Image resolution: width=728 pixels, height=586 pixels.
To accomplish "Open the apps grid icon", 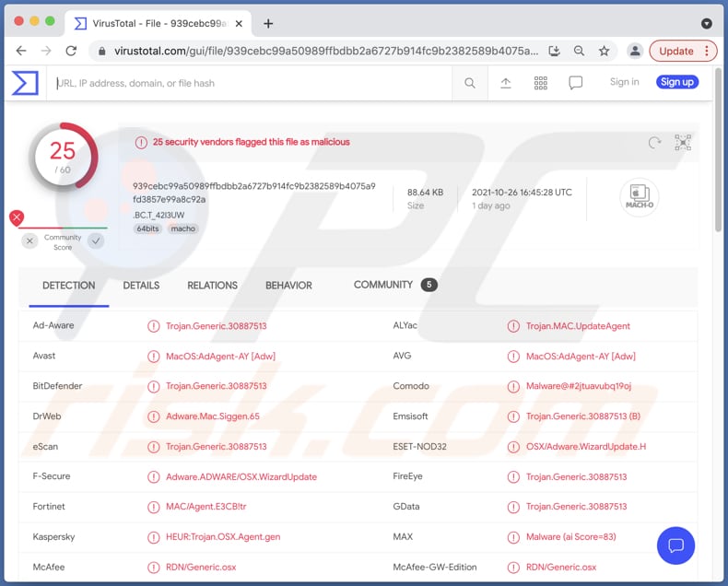I will pos(540,83).
